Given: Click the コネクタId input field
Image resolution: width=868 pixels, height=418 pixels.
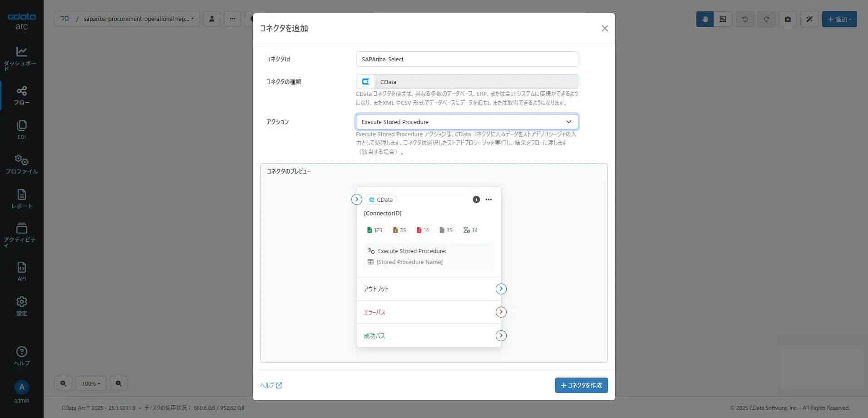Looking at the screenshot, I should tap(467, 59).
